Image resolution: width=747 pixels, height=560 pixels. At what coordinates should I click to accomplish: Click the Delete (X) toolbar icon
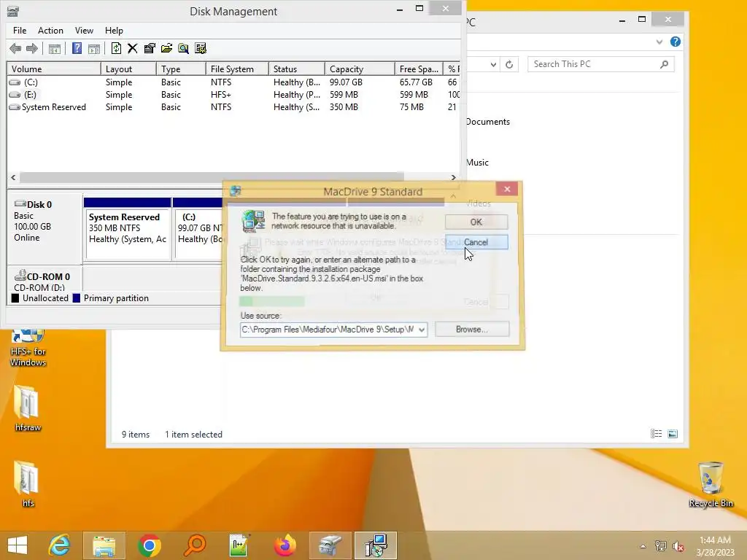(x=133, y=48)
